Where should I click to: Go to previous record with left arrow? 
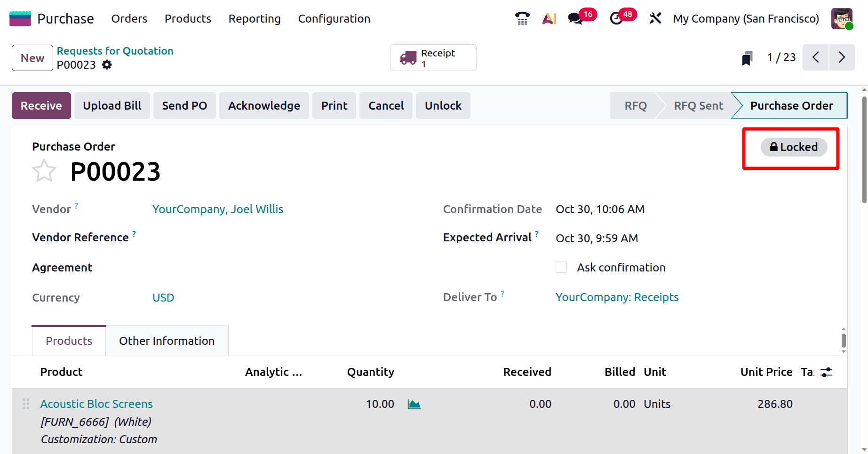815,57
